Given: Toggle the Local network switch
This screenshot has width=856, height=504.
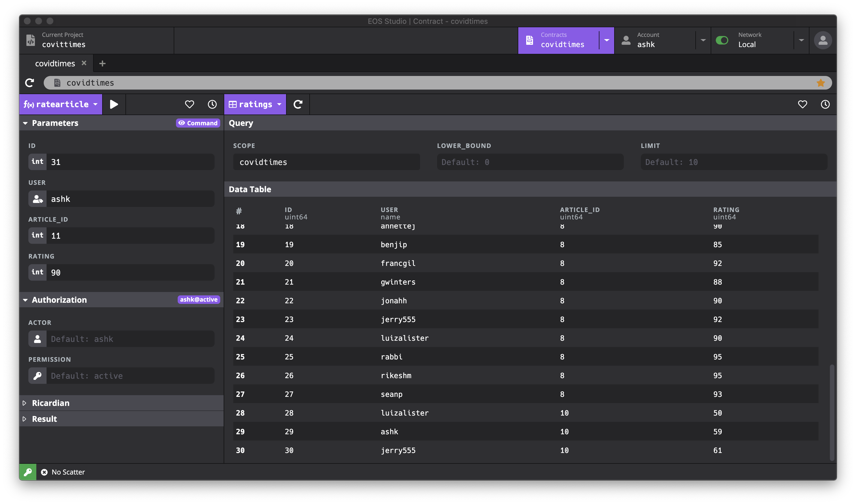Looking at the screenshot, I should point(722,41).
